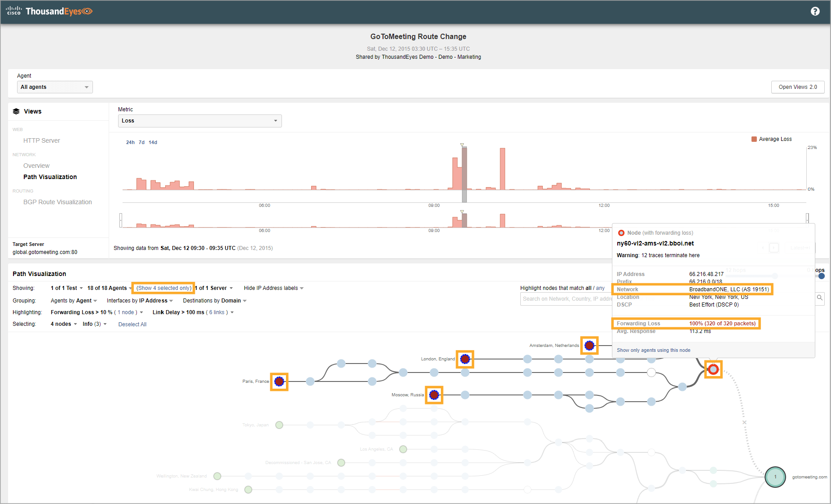831x504 pixels.
Task: Click the hops slider handle
Action: tap(821, 276)
